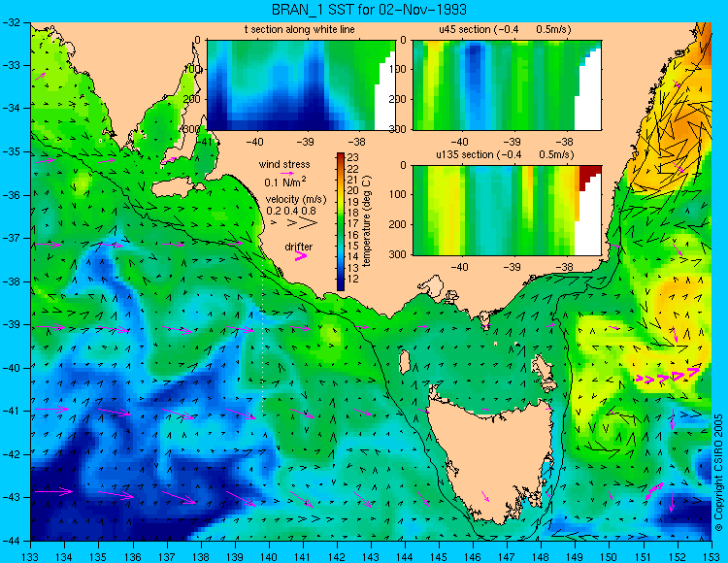Click latitude label "-36" on left axis

point(11,195)
